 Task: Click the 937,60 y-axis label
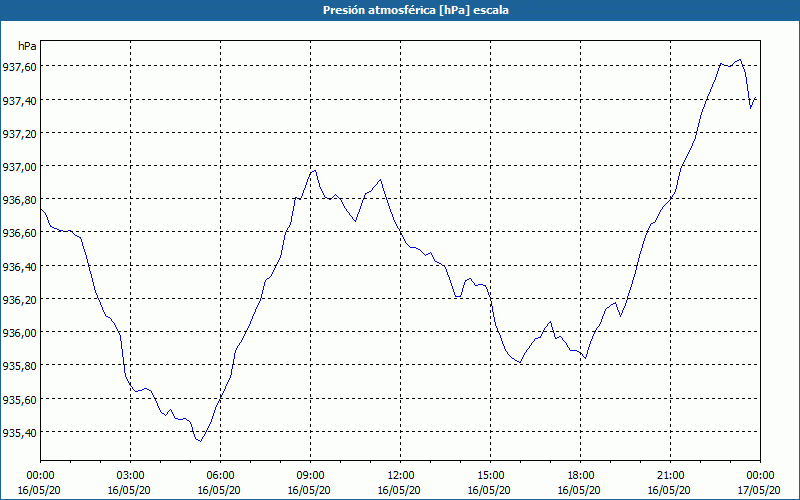19,67
